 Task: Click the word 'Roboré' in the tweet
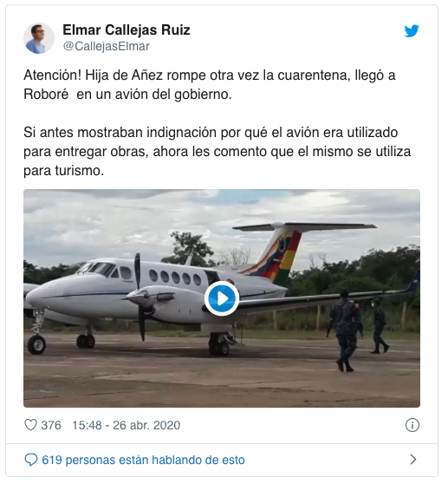tap(46, 95)
